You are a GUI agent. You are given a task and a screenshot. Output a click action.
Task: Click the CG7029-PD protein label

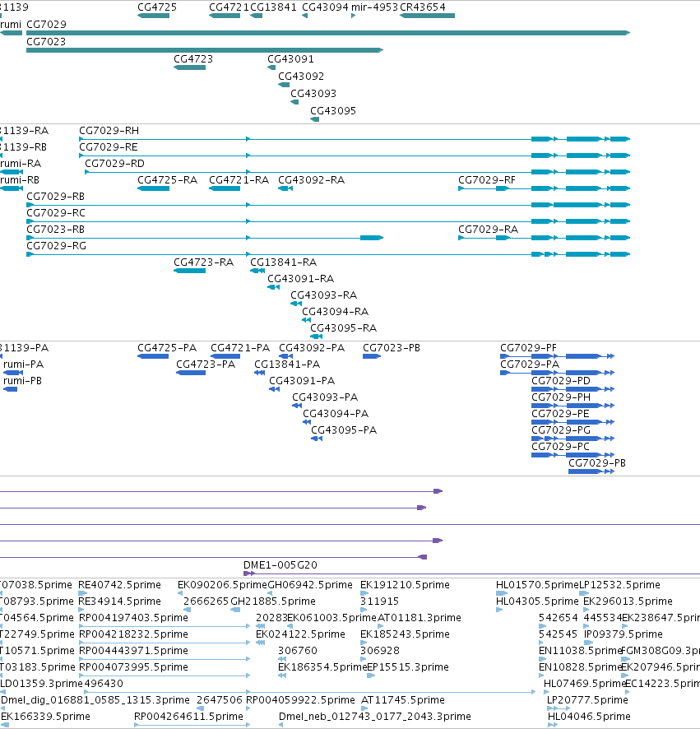coord(561,381)
